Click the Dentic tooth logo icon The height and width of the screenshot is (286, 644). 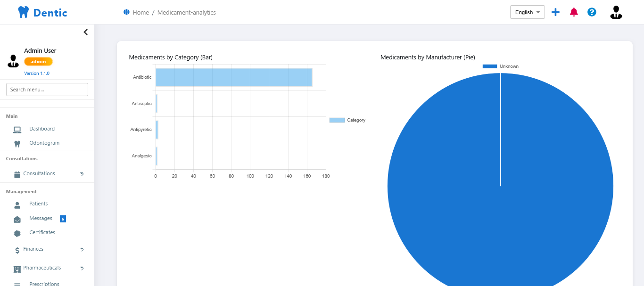click(x=24, y=12)
